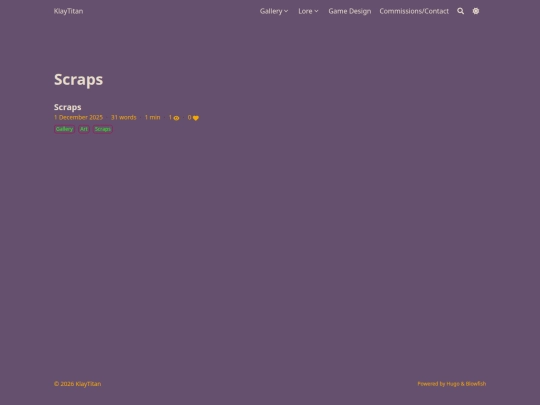Open the Game Design page
This screenshot has height=405, width=540.
[350, 11]
